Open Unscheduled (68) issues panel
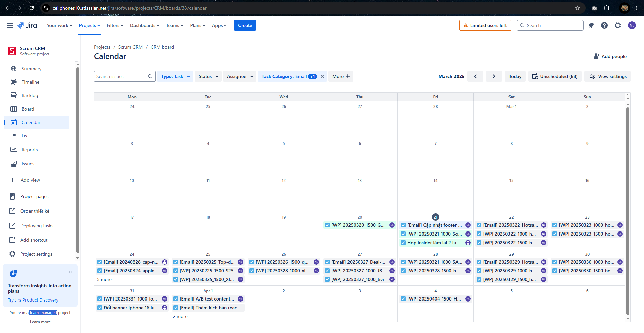 555,76
